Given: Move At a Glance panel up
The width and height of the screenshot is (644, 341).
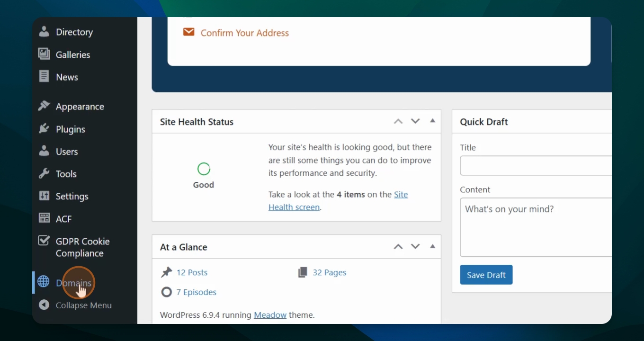Looking at the screenshot, I should pos(398,247).
